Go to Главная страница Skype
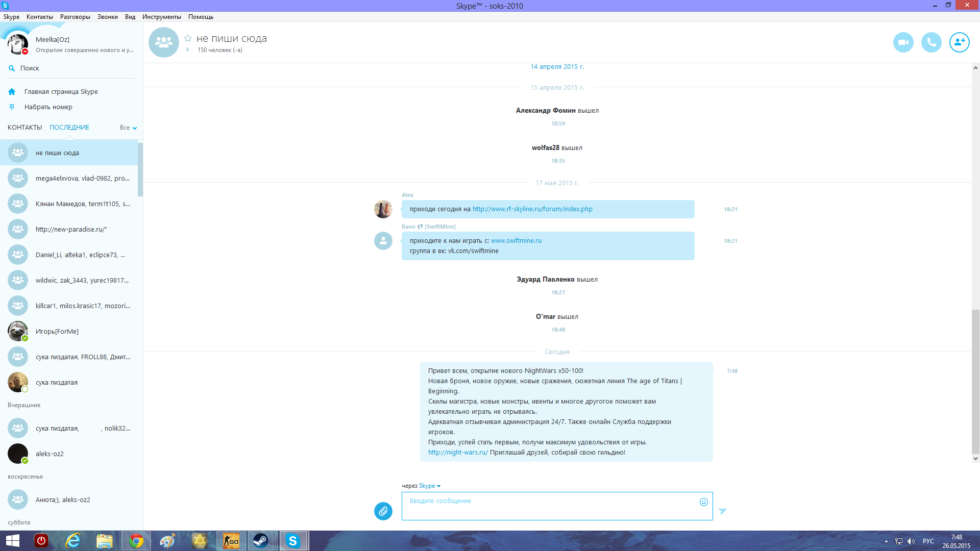The height and width of the screenshot is (551, 980). tap(61, 92)
